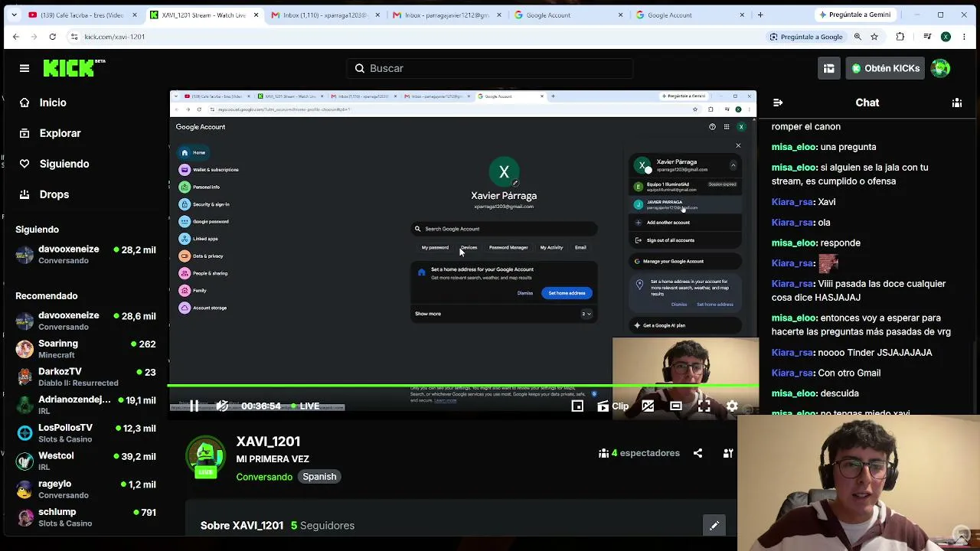Screen dimensions: 980x551
Task: Open the moderator tools icon beside share
Action: (x=728, y=453)
